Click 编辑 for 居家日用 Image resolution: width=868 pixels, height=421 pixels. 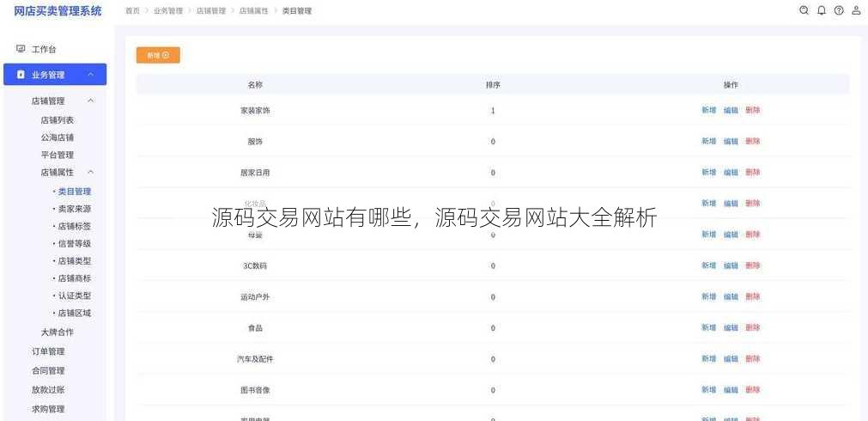pyautogui.click(x=731, y=173)
